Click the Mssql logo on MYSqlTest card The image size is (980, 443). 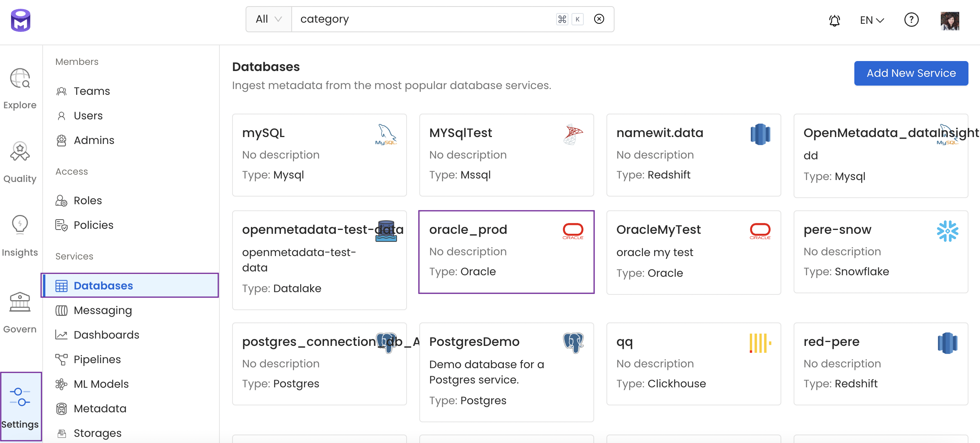(573, 134)
